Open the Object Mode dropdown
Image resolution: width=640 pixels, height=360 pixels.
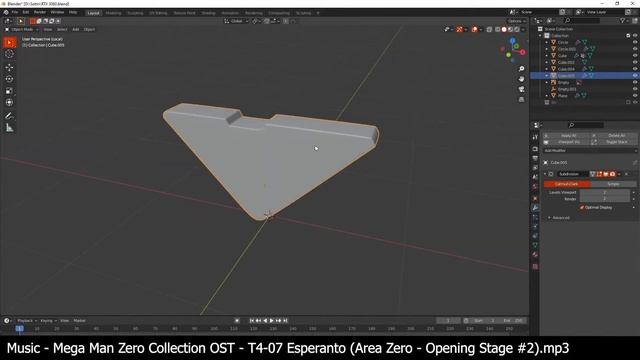pos(22,29)
